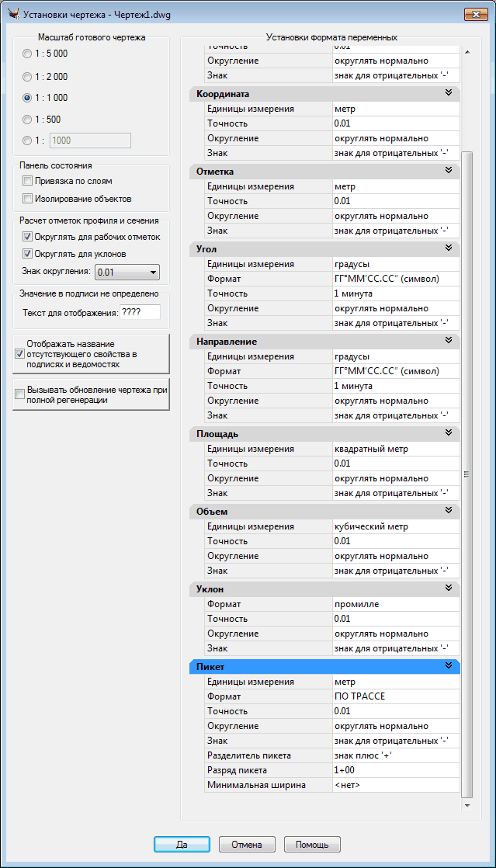Click the scroll down arrow in variables list
This screenshot has width=496, height=868.
tap(467, 806)
